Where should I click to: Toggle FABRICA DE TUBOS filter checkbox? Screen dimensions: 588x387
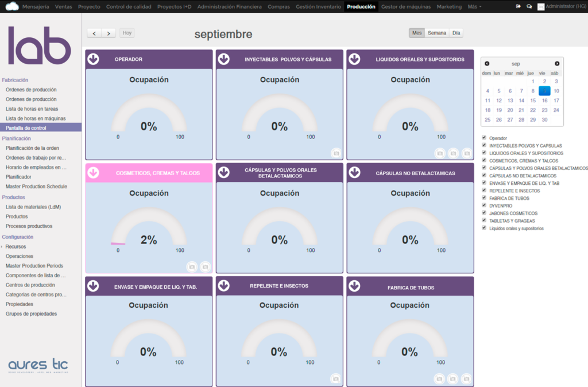484,198
